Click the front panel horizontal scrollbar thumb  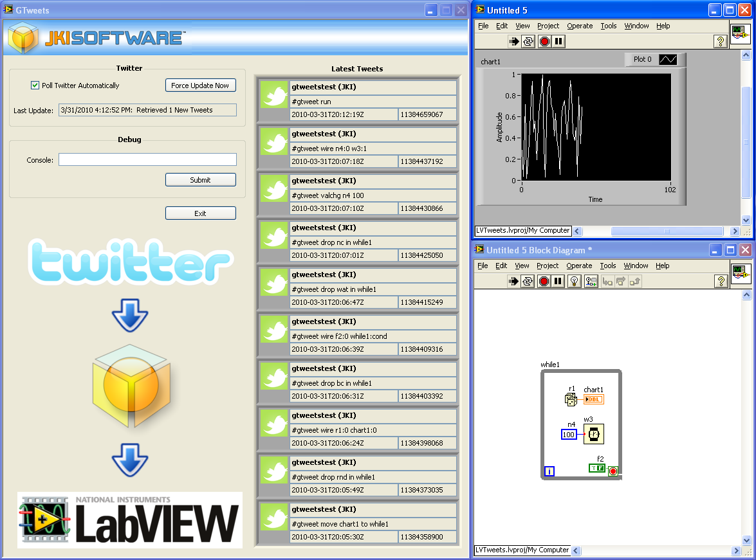(x=667, y=231)
